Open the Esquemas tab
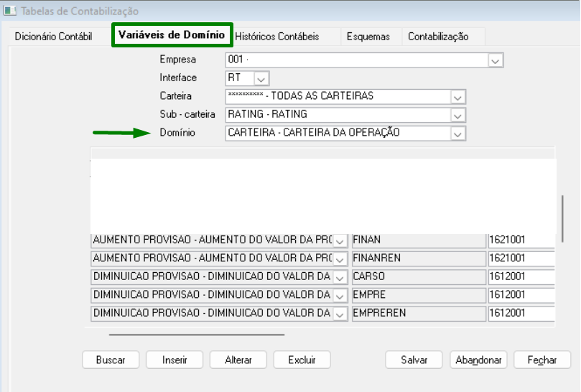 coord(368,37)
